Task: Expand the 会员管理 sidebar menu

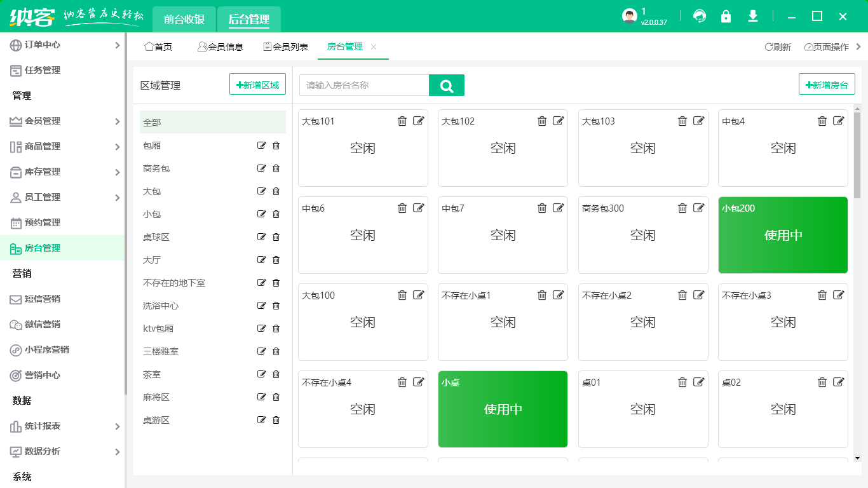Action: 117,121
